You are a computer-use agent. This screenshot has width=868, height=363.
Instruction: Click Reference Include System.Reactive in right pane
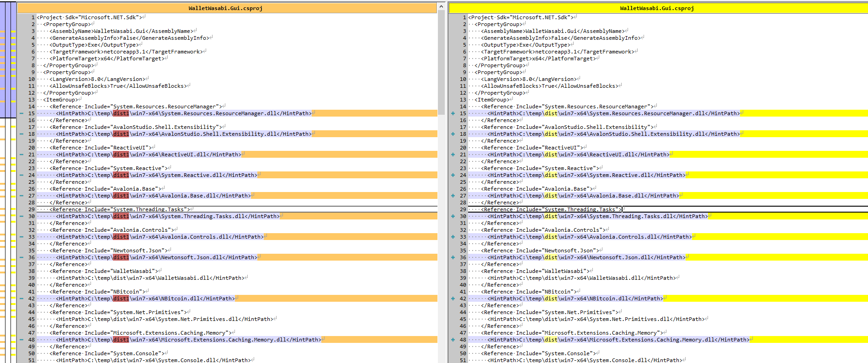[541, 168]
